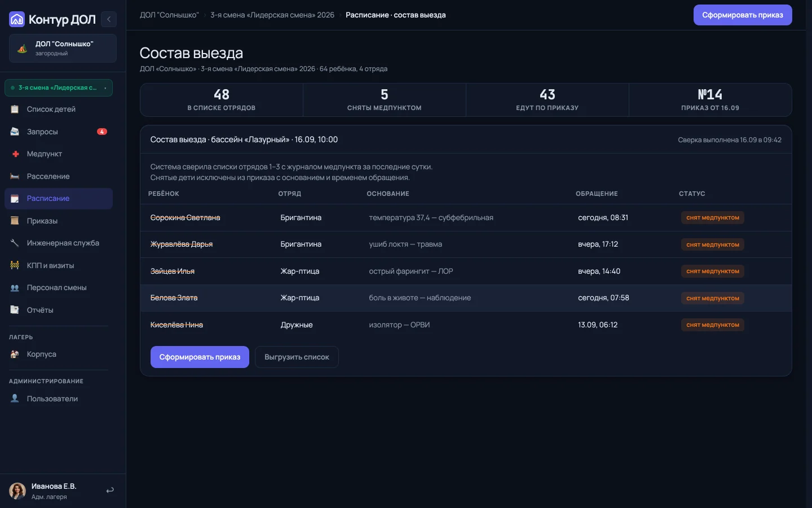Go to Список детей in the sidebar
812x508 pixels.
point(59,109)
